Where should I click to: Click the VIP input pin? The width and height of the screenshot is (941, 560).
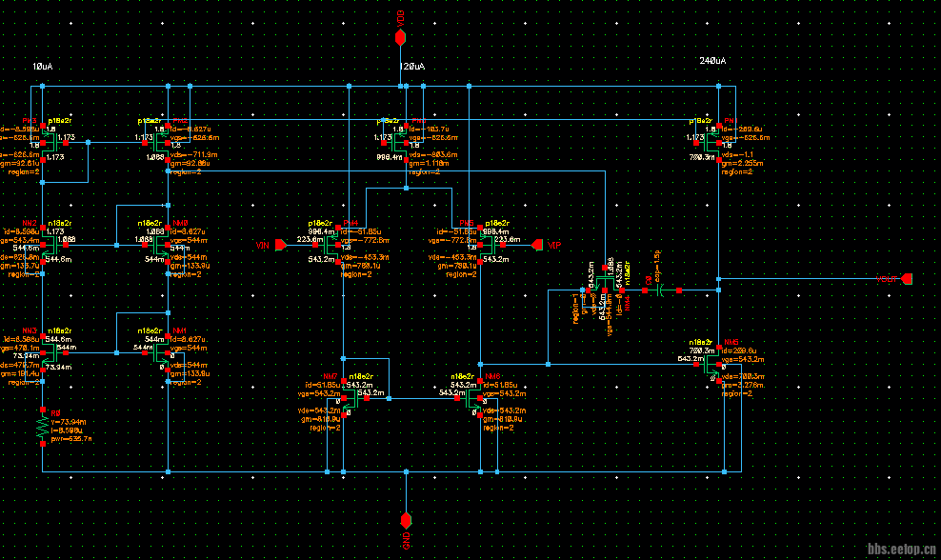pyautogui.click(x=537, y=245)
